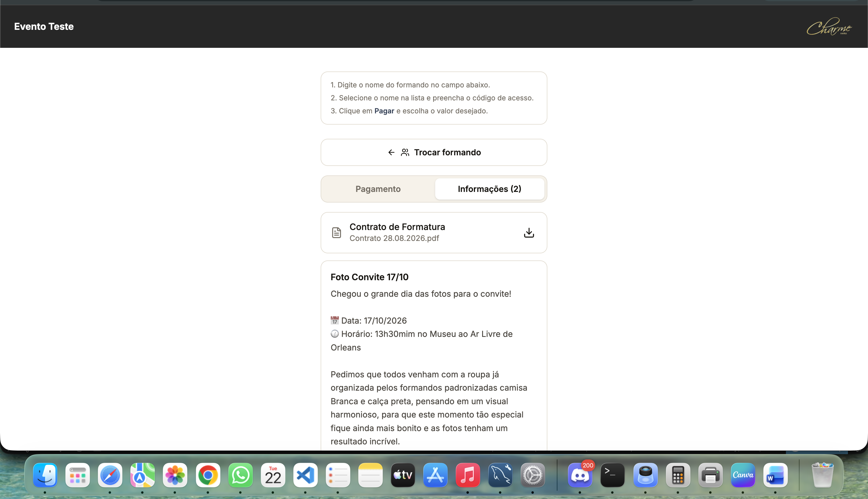The width and height of the screenshot is (868, 499).
Task: Click the Evento Teste header title
Action: [44, 26]
